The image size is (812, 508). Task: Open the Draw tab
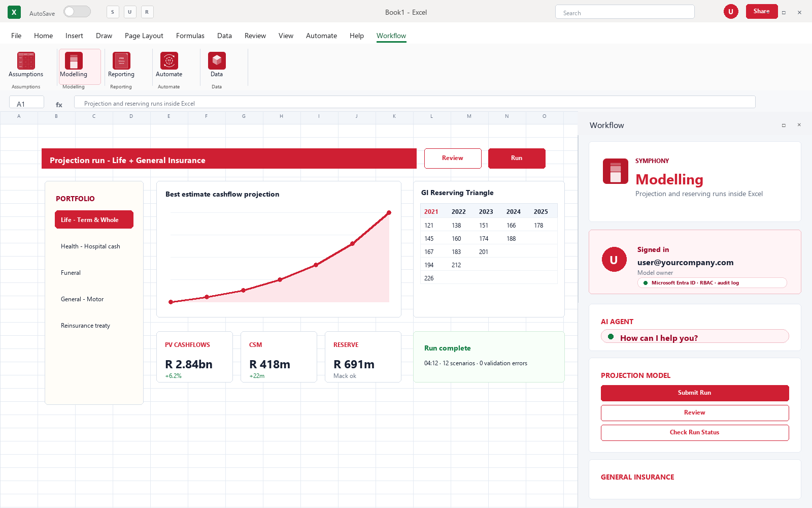[104, 36]
